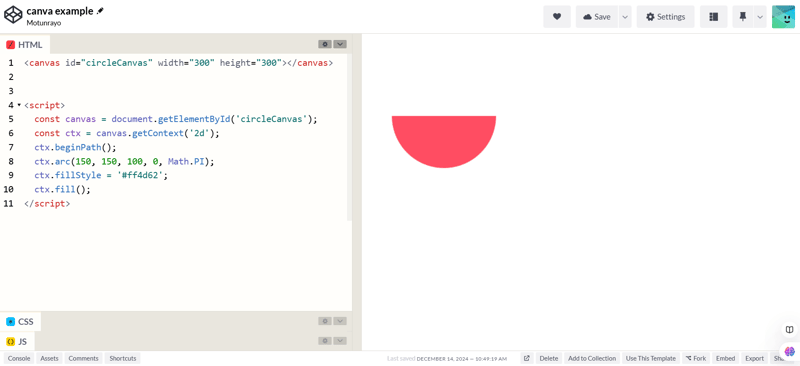
Task: Open the Embed option
Action: (x=725, y=358)
